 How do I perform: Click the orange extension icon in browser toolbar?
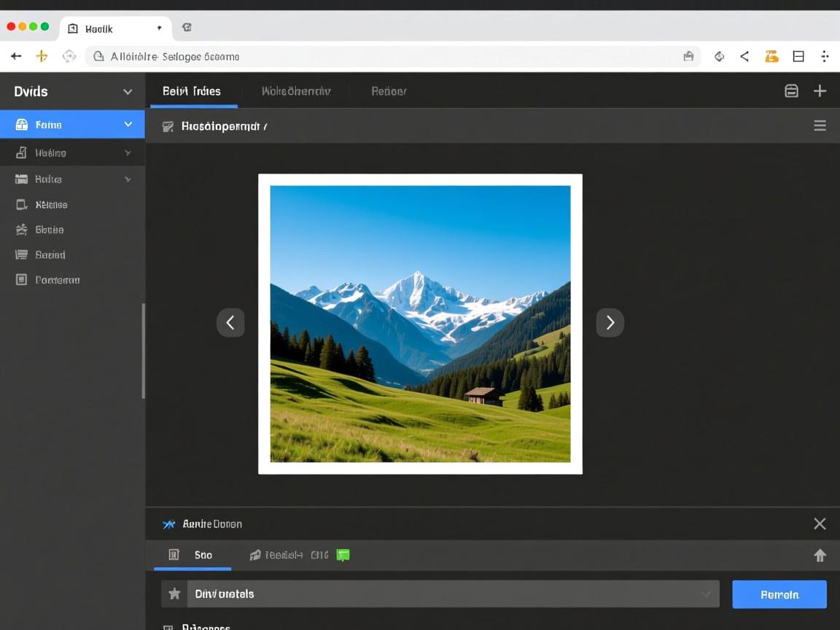coord(771,56)
